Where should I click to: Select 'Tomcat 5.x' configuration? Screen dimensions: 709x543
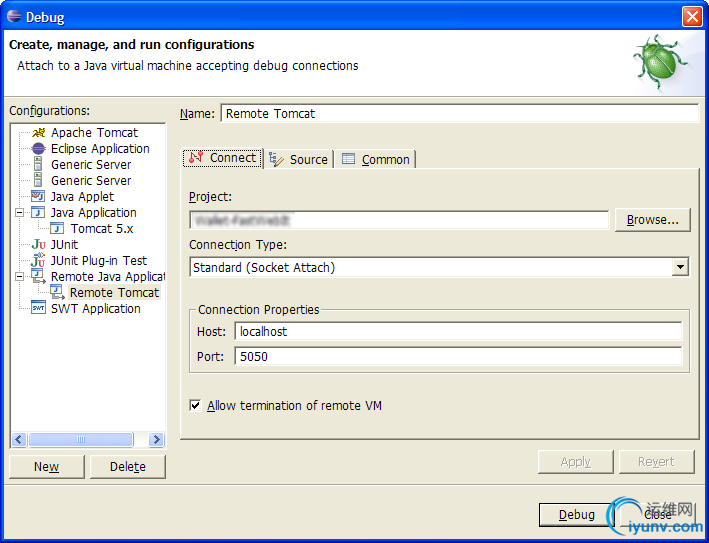[102, 228]
